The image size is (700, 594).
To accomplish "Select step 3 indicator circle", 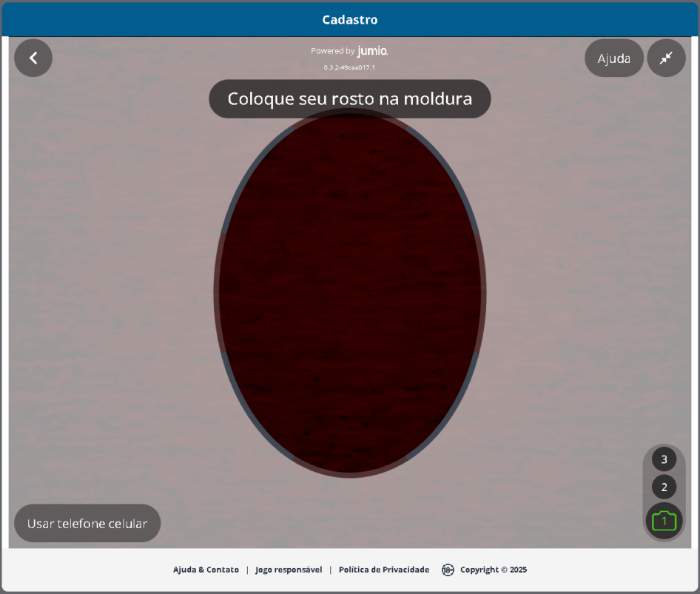I will pos(664,459).
